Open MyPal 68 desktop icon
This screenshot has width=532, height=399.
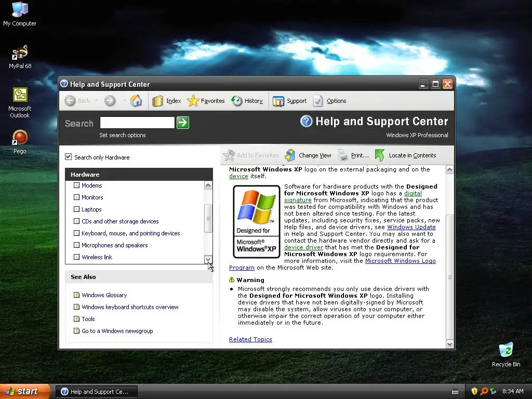[20, 52]
